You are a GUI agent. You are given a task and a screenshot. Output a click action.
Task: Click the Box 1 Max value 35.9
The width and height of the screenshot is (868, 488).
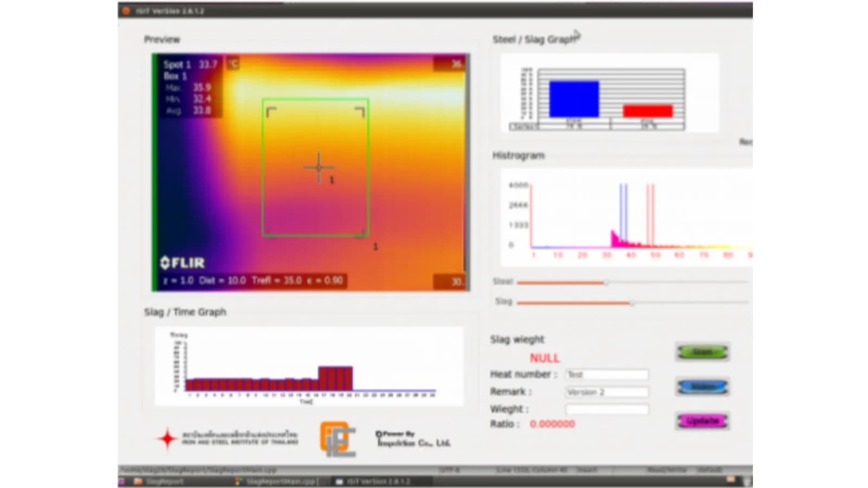pyautogui.click(x=202, y=87)
